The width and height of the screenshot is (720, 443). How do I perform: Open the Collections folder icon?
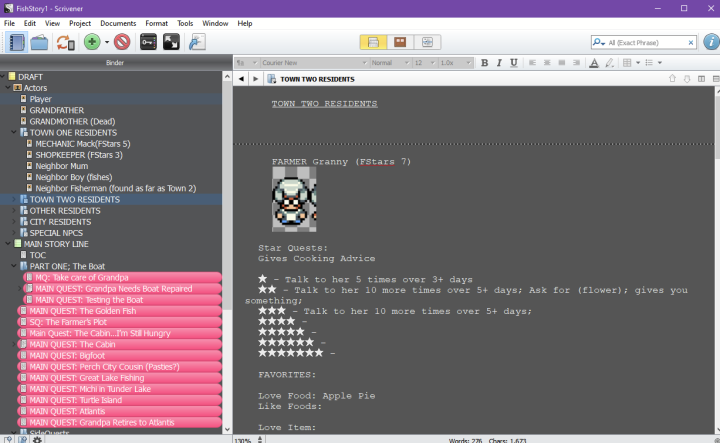pos(39,42)
